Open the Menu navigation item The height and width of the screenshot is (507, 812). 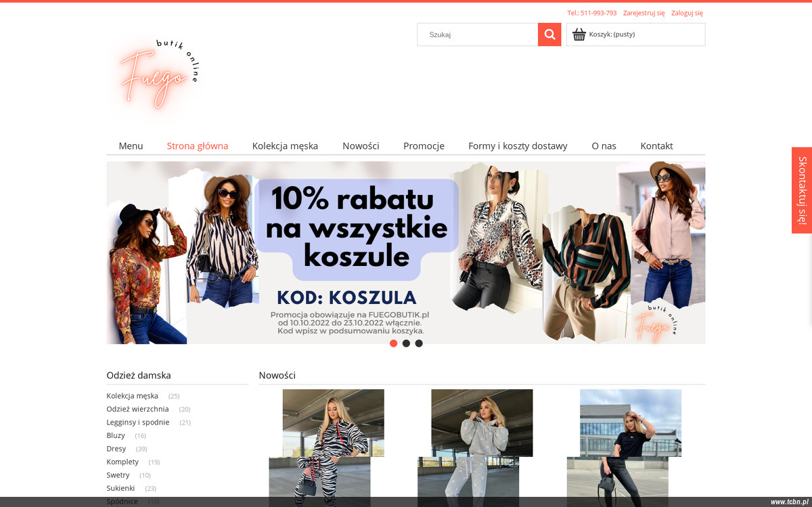pyautogui.click(x=131, y=146)
